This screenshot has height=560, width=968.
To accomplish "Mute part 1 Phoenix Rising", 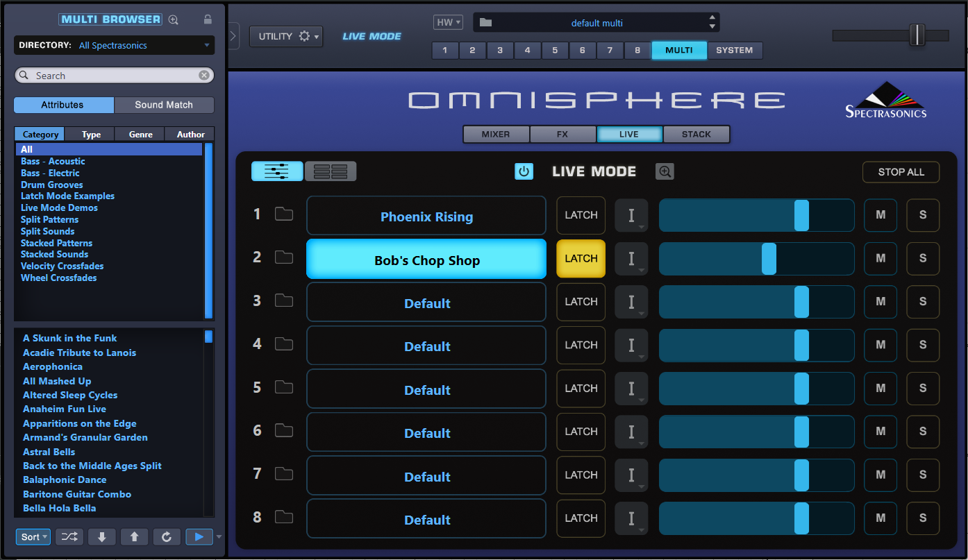I will [x=881, y=215].
